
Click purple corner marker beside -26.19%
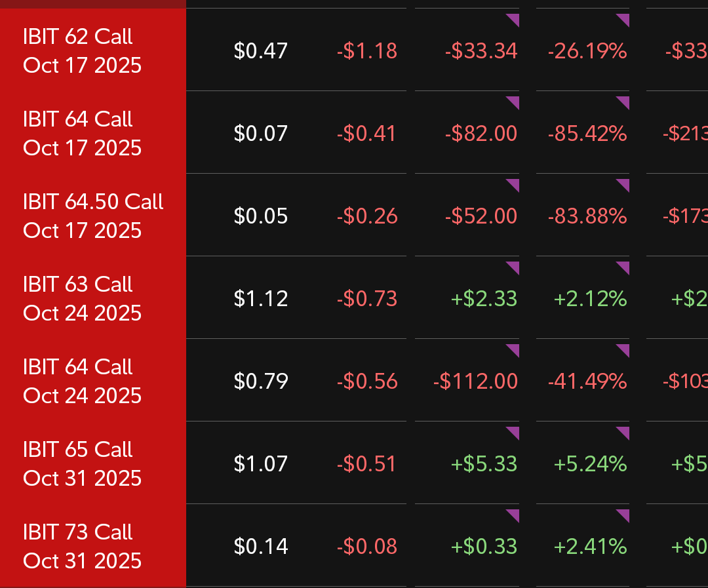coord(624,20)
